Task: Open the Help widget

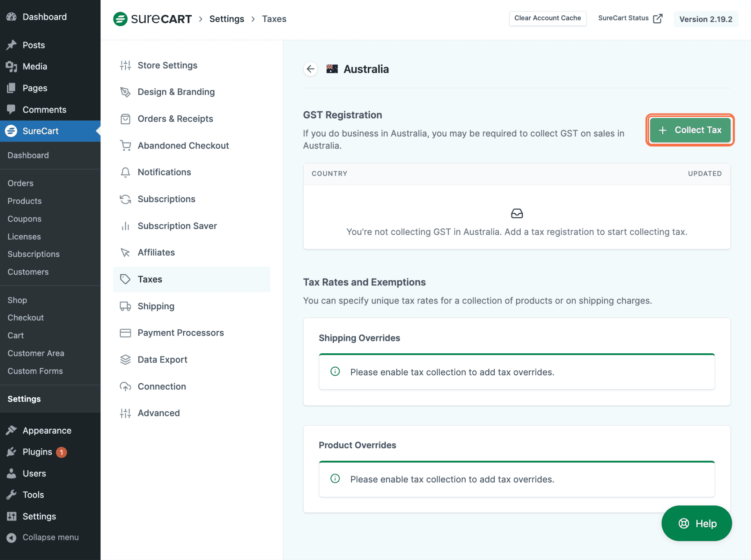Action: (x=696, y=523)
